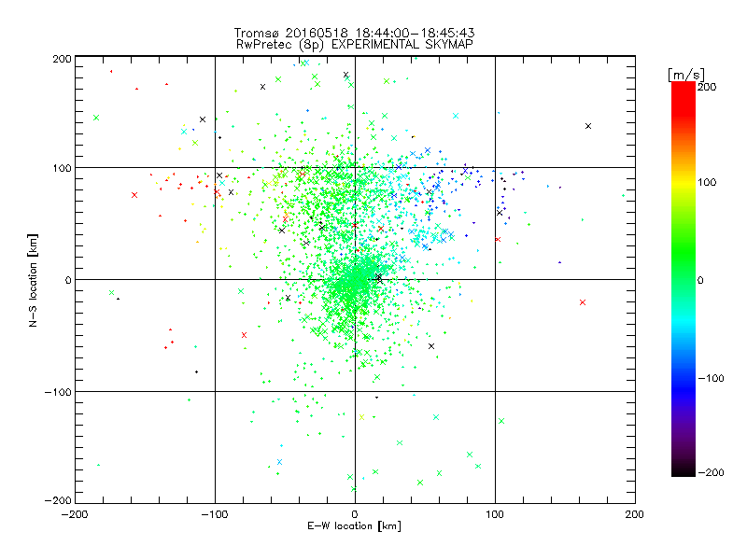Click the isolated black X marker in upper-right quadrant
Viewport: 747px width, 560px height.
click(588, 126)
